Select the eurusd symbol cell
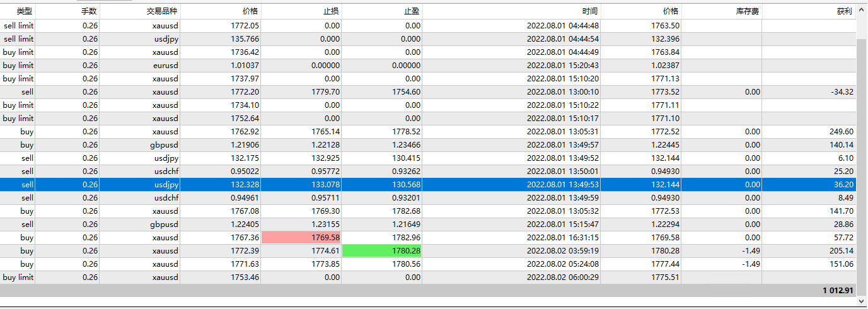The height and width of the screenshot is (309, 868). pos(165,66)
